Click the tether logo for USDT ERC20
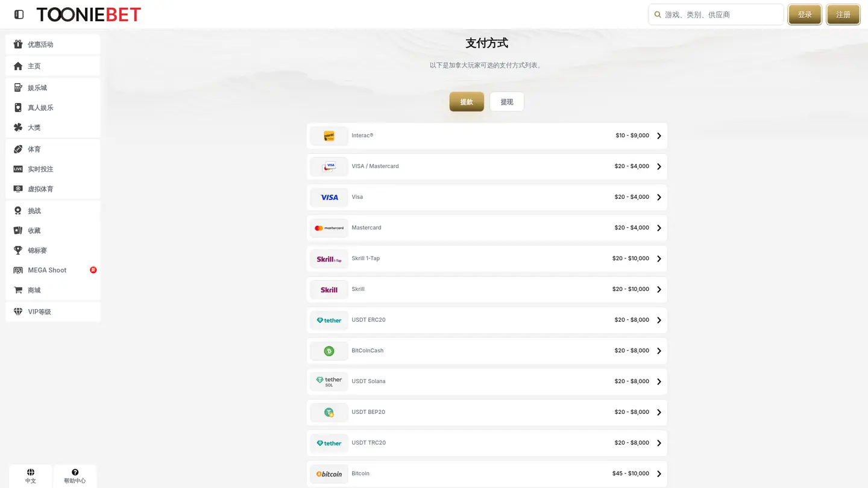The image size is (868, 488). [329, 321]
